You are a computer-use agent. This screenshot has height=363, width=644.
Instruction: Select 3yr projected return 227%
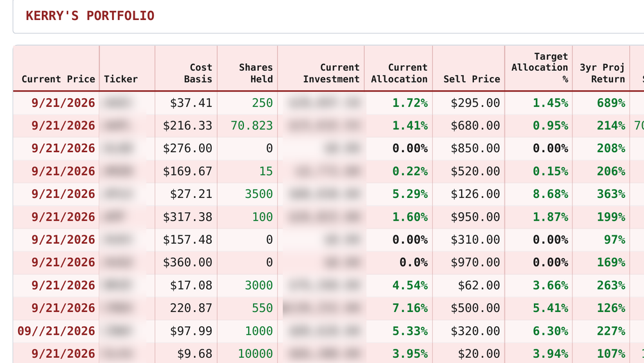(611, 331)
